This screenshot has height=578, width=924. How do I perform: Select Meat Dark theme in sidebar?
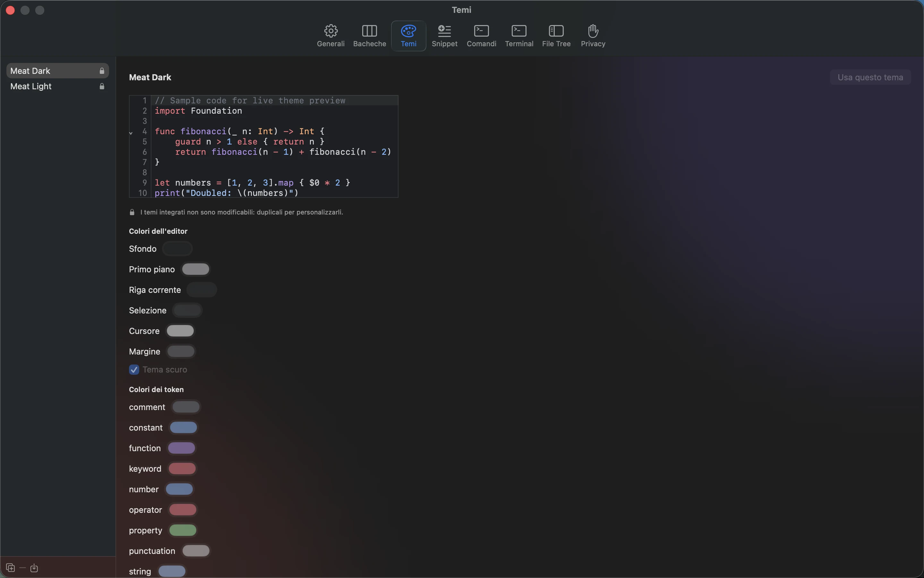(58, 71)
